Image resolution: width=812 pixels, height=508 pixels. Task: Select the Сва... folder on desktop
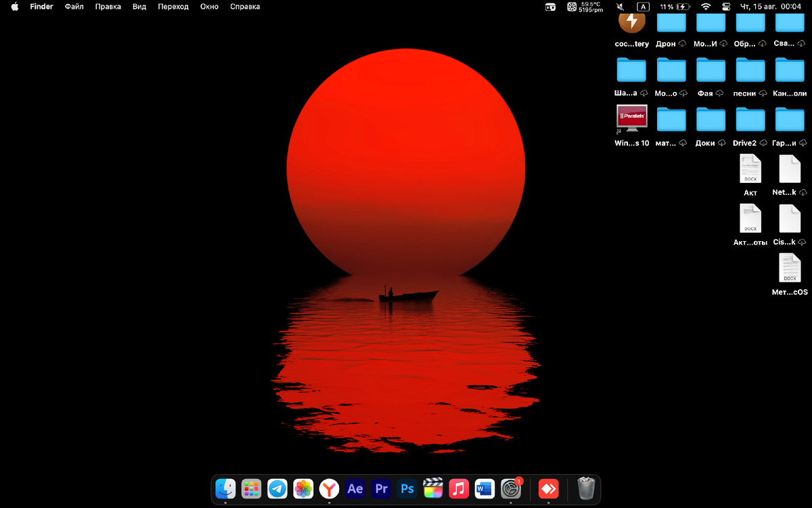point(790,22)
